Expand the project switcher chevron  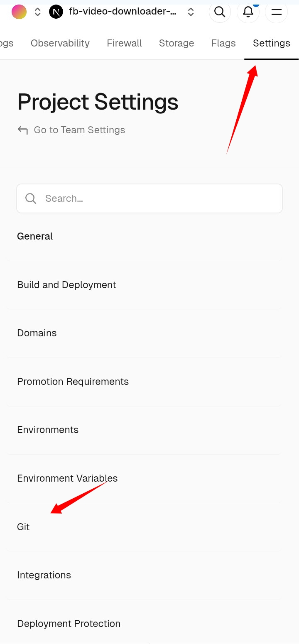point(191,12)
